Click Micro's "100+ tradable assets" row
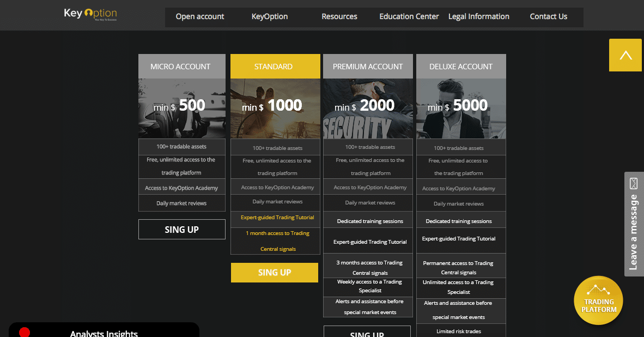 click(182, 147)
